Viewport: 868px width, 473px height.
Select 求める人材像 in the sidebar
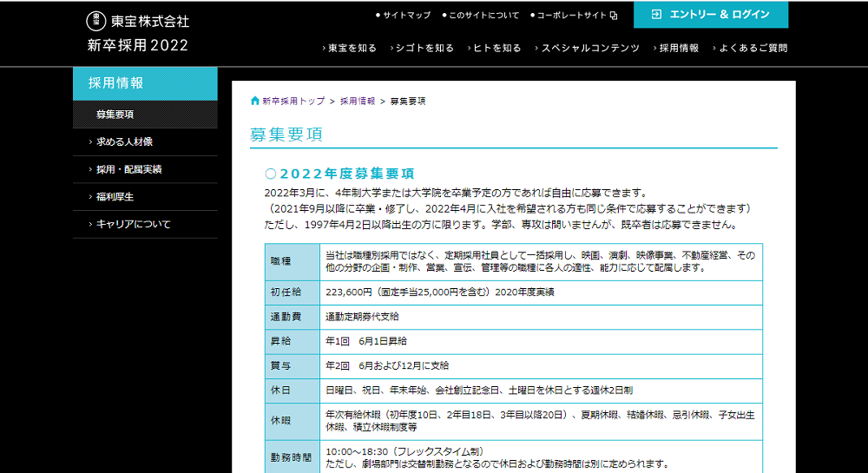pos(145,142)
